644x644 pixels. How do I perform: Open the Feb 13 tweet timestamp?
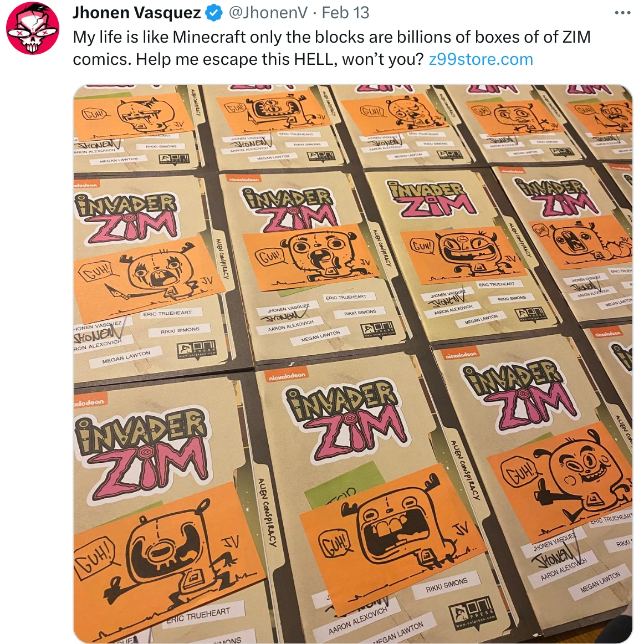[345, 13]
